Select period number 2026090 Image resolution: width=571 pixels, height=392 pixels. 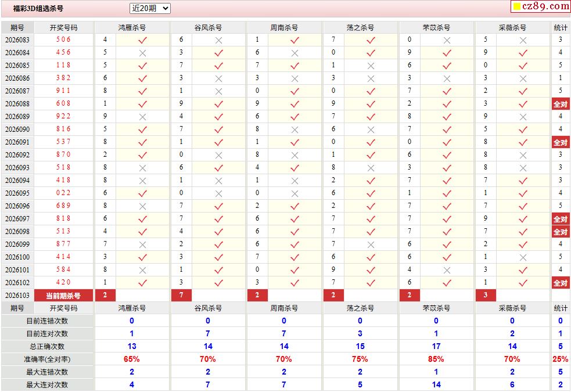17,130
